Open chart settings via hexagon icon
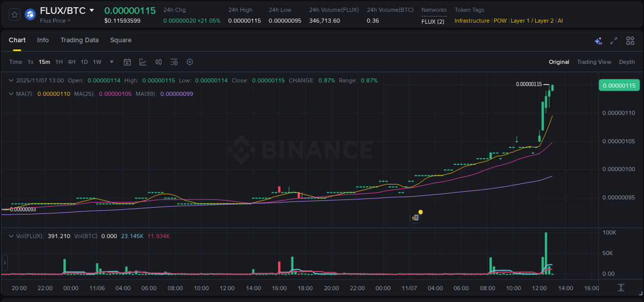The image size is (644, 302). click(190, 62)
